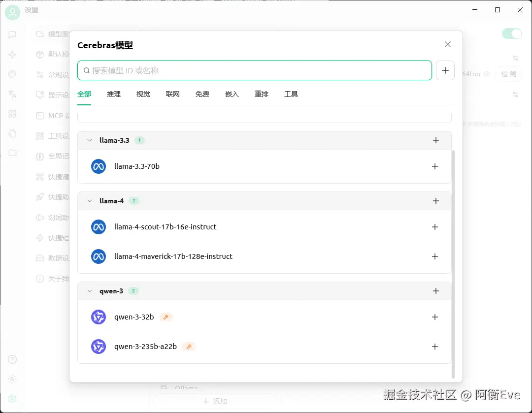Open the settings gear sidebar icon
This screenshot has width=532, height=413.
pos(12,399)
